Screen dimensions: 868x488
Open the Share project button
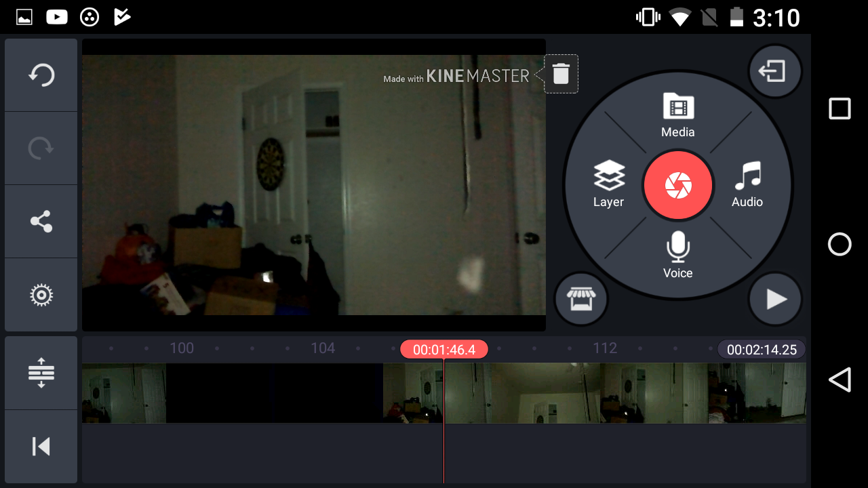pos(41,222)
